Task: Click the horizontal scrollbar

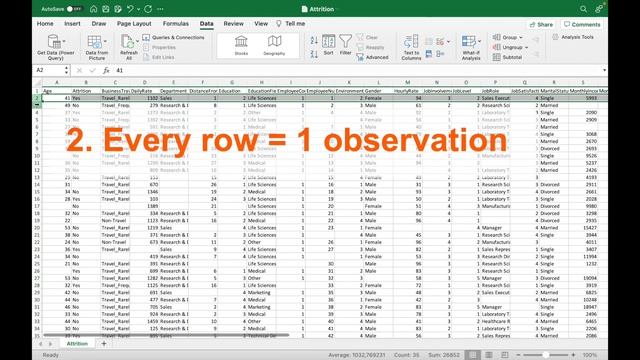Action: tap(166, 335)
